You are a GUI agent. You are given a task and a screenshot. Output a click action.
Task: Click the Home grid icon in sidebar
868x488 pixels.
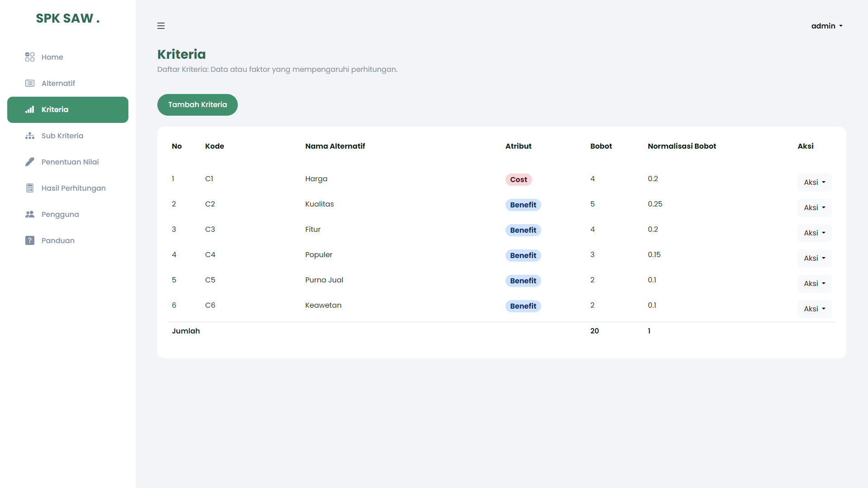tap(30, 57)
